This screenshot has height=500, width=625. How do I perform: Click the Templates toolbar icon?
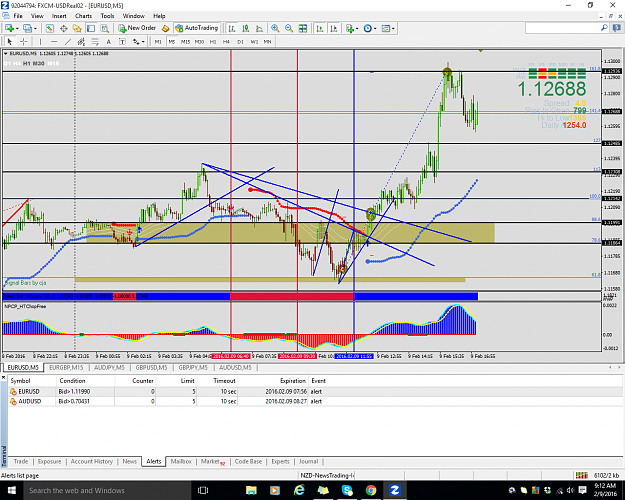pyautogui.click(x=385, y=28)
